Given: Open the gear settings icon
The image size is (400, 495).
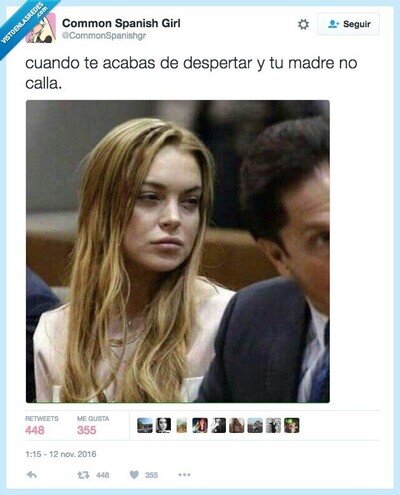Looking at the screenshot, I should point(303,24).
